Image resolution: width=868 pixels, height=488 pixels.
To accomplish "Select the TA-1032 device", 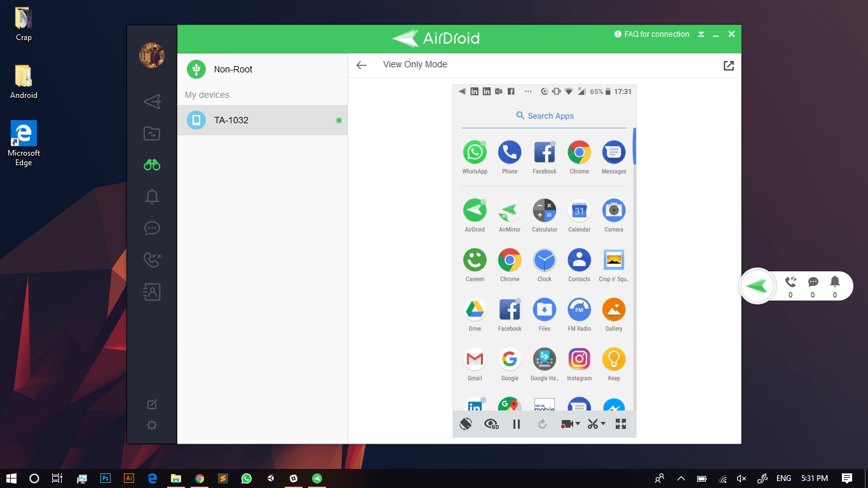I will click(262, 120).
